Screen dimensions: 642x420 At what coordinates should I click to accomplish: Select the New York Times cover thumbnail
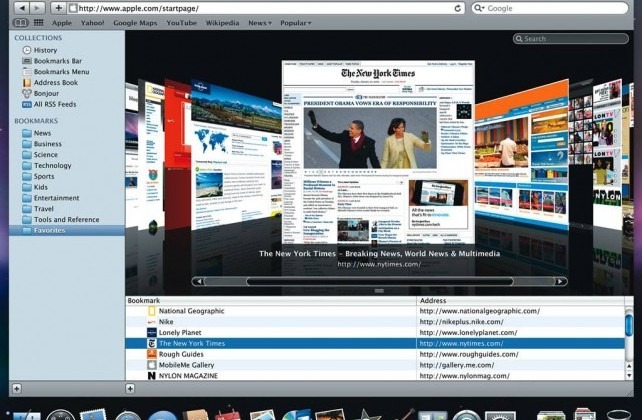pos(378,151)
